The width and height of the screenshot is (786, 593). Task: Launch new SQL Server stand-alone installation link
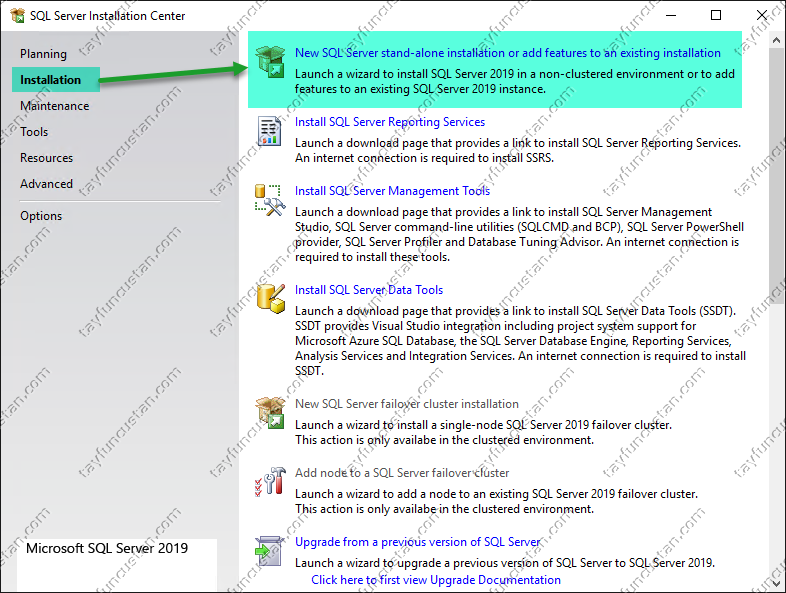coord(508,53)
